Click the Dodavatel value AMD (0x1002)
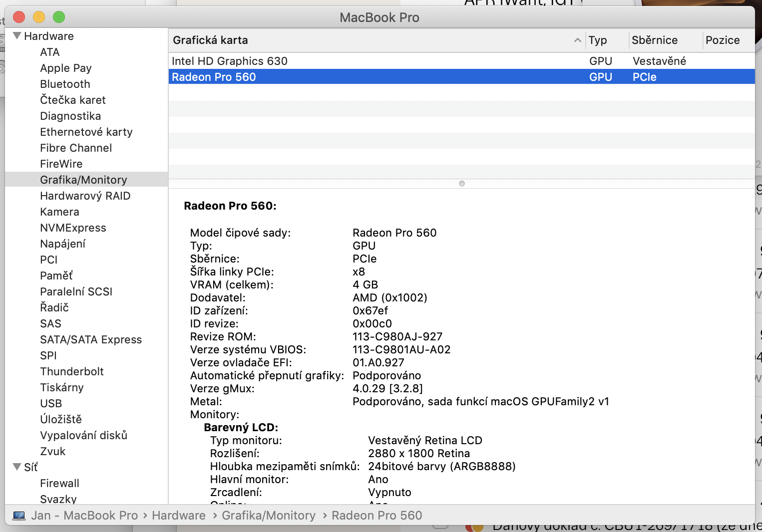The image size is (762, 532). (x=390, y=297)
